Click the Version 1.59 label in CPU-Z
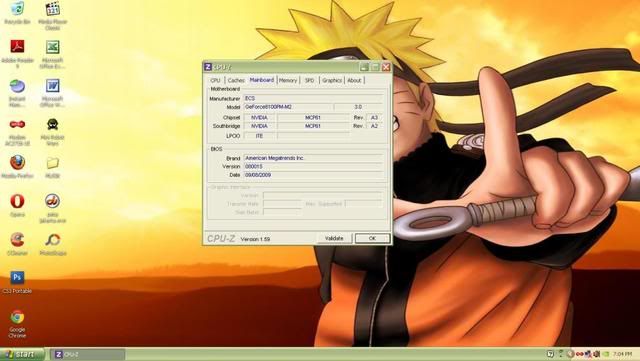The width and height of the screenshot is (640, 361). [x=256, y=239]
